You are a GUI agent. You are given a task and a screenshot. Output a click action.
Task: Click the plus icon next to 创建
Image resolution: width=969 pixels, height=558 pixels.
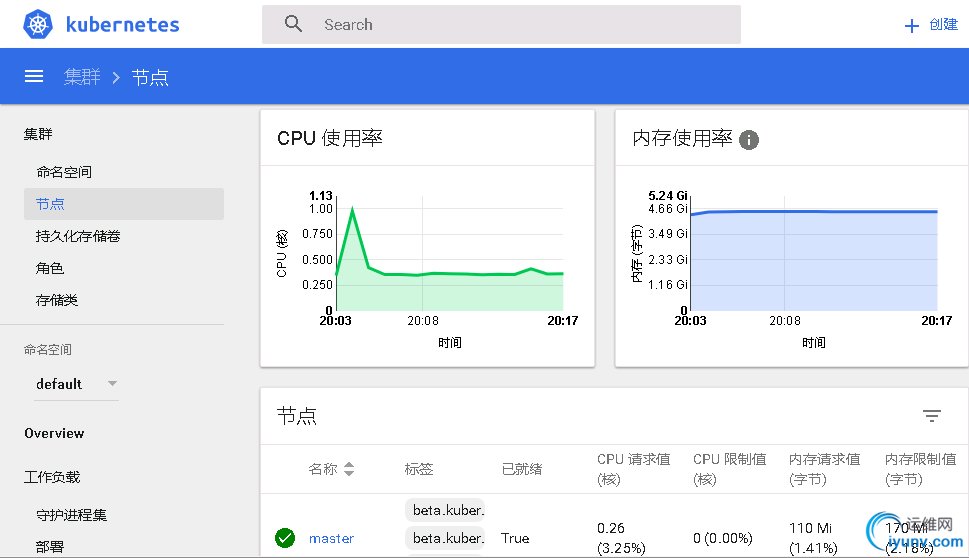[911, 26]
